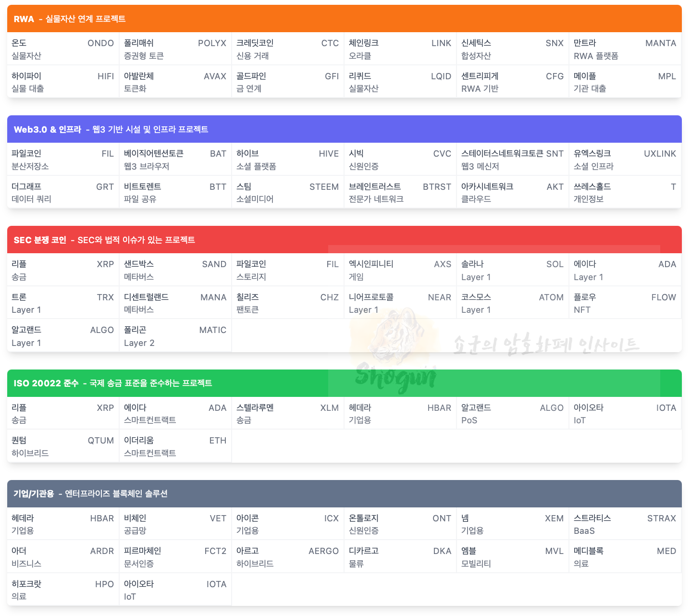
Task: Click the 스테이터스네트워크토큰 SNT cell
Action: pyautogui.click(x=513, y=160)
